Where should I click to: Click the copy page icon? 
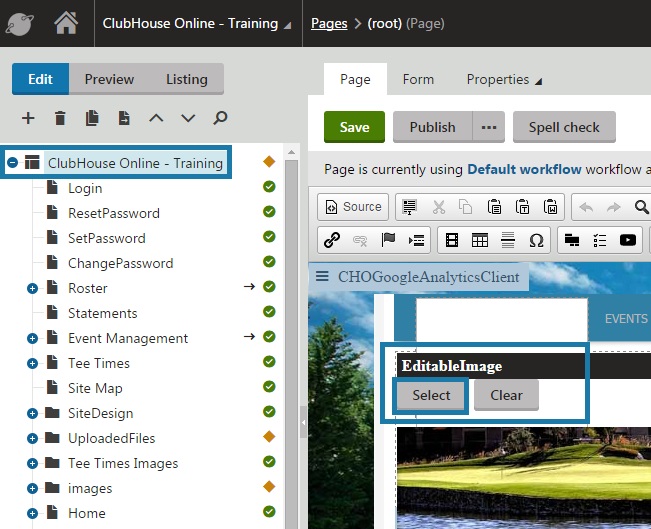92,118
